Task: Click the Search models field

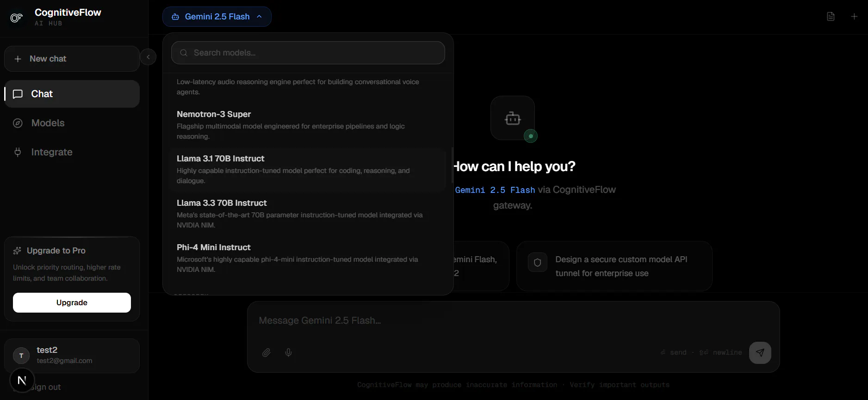Action: 308,53
